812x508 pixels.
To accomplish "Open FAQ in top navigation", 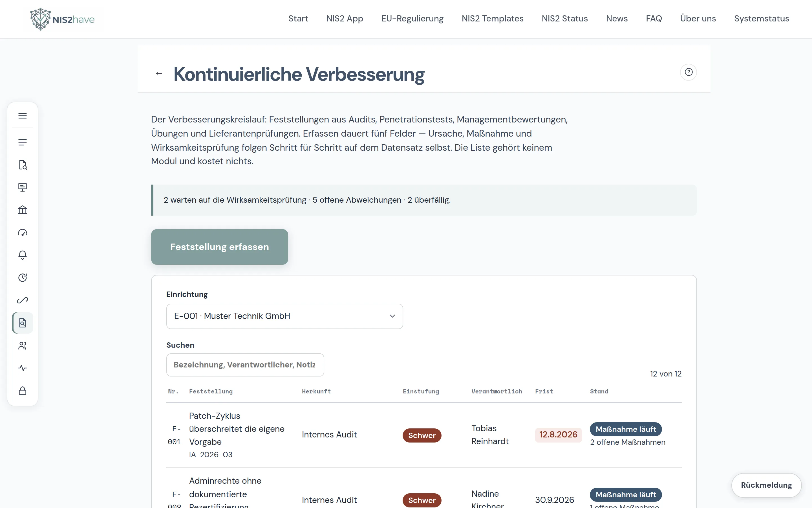I will tap(654, 18).
